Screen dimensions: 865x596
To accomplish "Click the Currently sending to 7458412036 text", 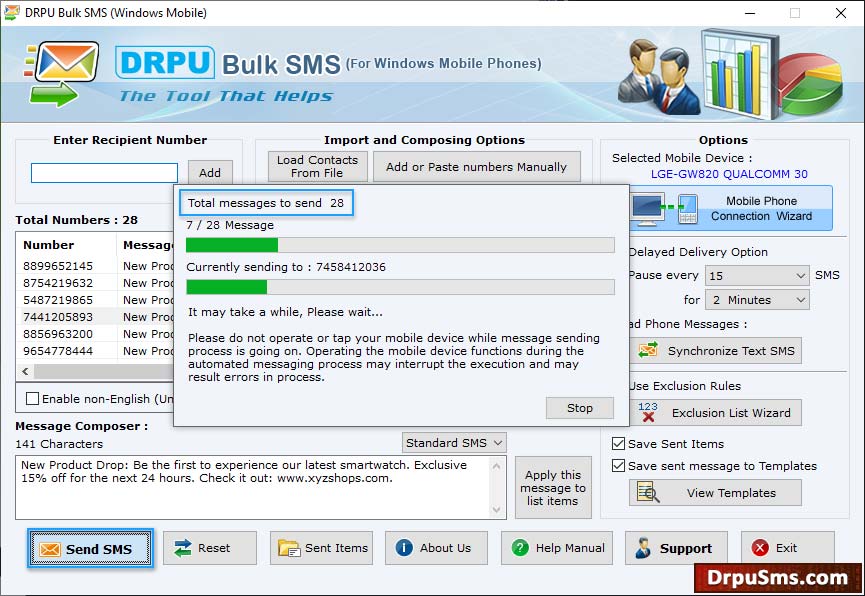I will tap(286, 267).
